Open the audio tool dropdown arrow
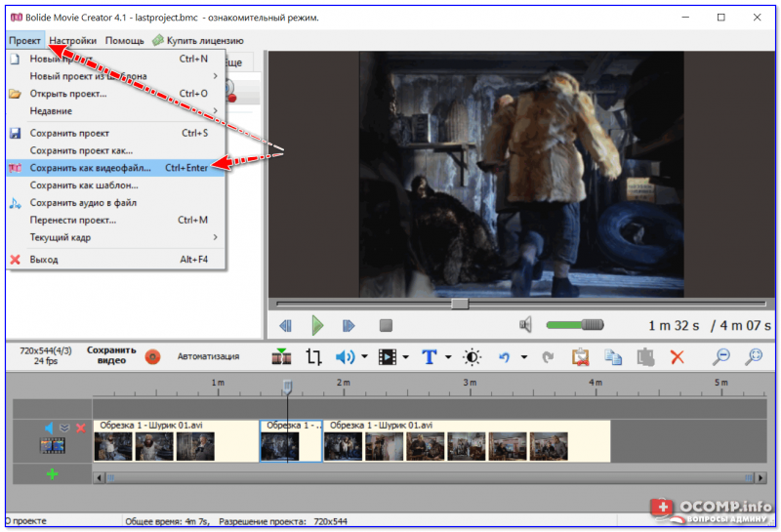Viewport: 781px width, 532px height. [364, 356]
